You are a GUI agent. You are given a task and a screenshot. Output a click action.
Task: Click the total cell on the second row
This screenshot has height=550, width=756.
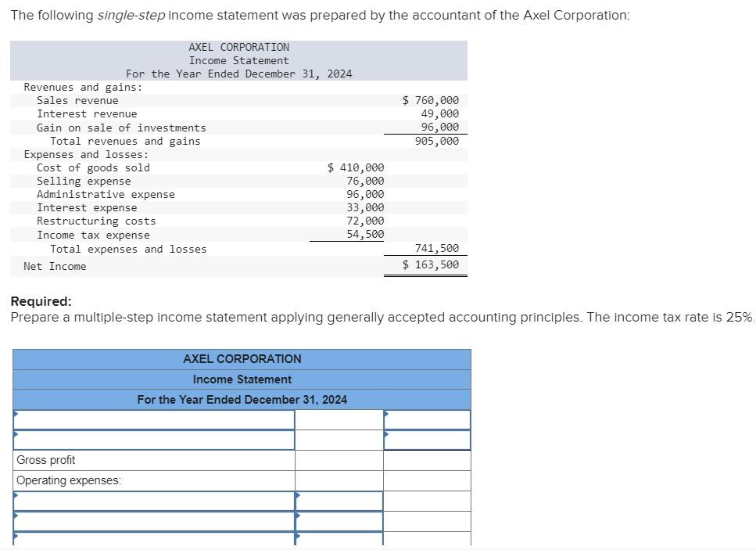(426, 440)
